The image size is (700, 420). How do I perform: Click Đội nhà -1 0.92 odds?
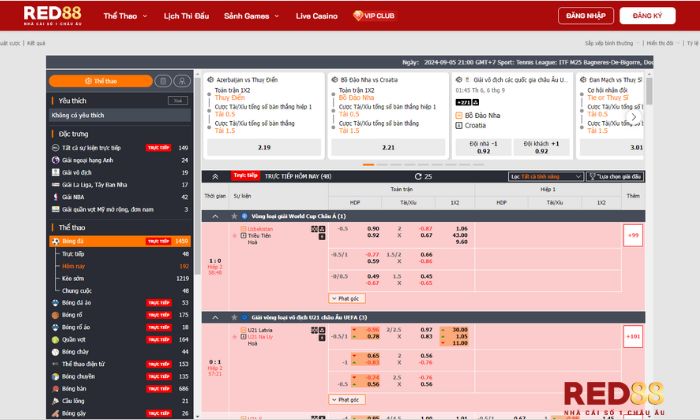pyautogui.click(x=483, y=147)
